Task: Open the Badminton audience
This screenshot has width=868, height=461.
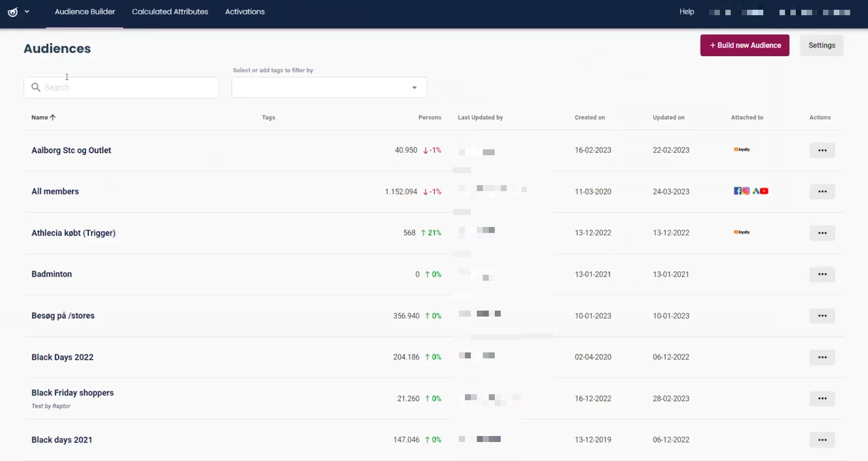Action: click(x=52, y=274)
